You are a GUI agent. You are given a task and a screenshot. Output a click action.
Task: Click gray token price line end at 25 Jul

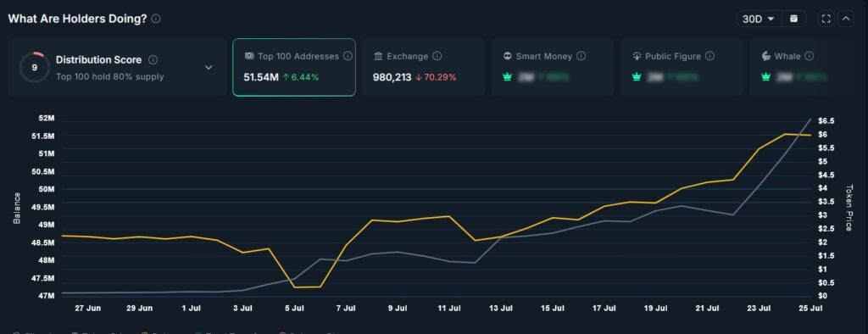(811, 119)
